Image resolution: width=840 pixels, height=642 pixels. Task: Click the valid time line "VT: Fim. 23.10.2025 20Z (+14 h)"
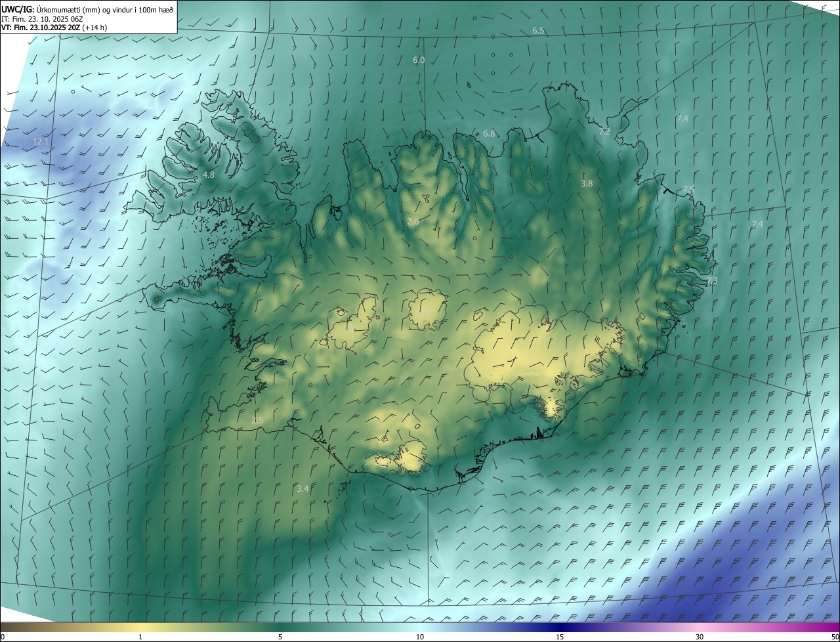54,28
